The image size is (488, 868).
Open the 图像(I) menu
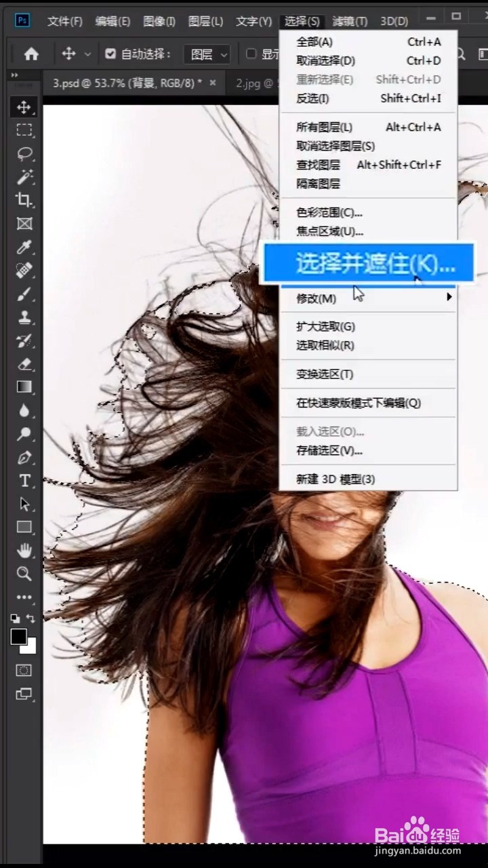159,21
